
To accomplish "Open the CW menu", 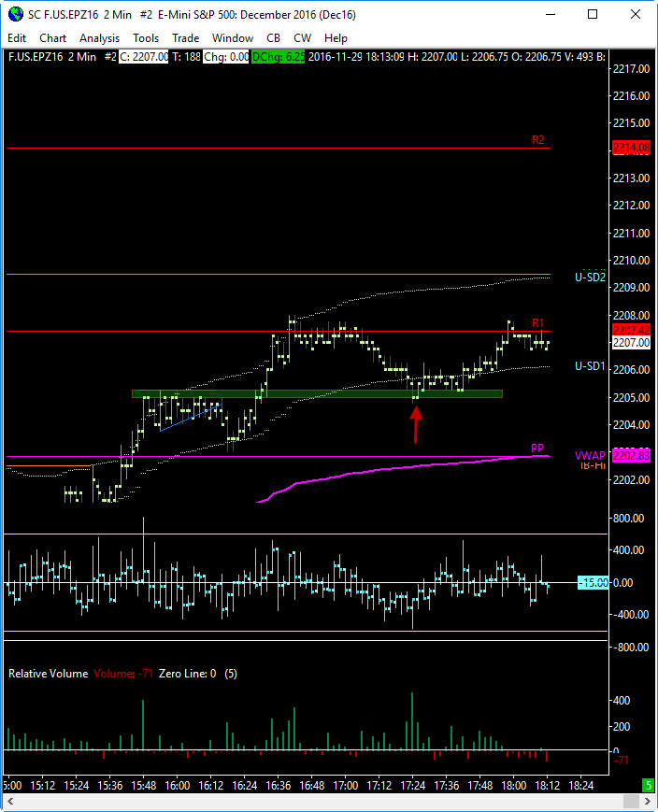I will point(302,38).
